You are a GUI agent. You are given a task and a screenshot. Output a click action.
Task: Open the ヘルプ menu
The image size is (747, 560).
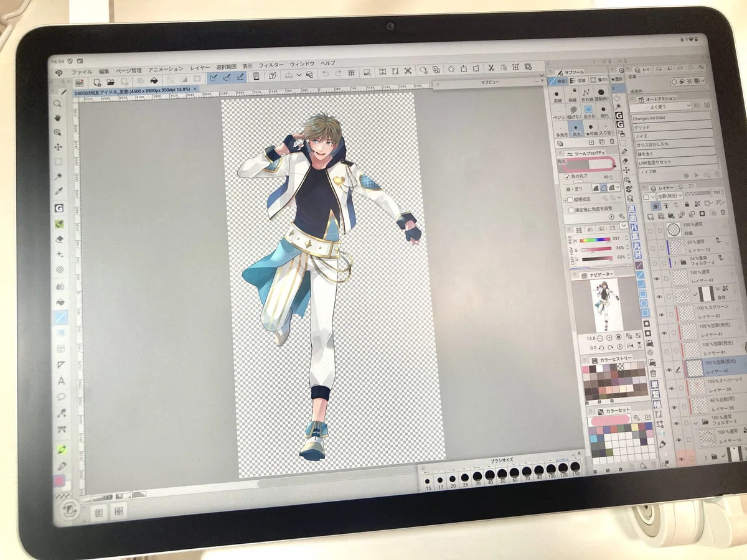point(328,63)
